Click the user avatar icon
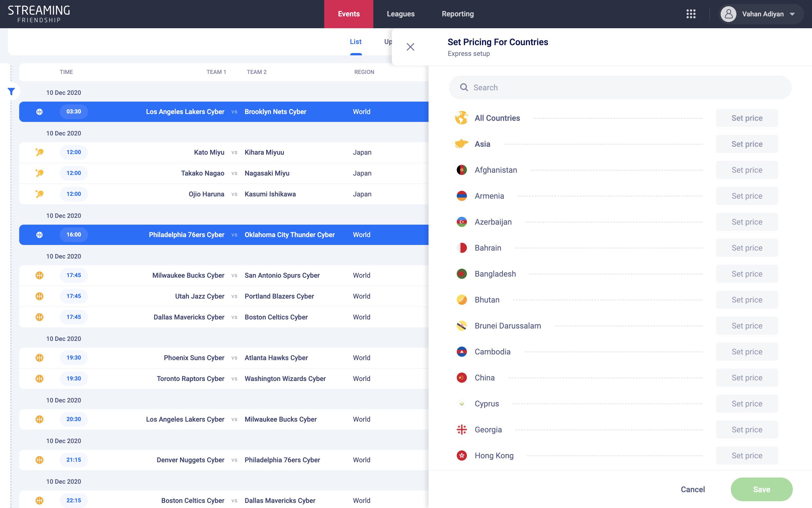This screenshot has width=812, height=508. point(729,14)
